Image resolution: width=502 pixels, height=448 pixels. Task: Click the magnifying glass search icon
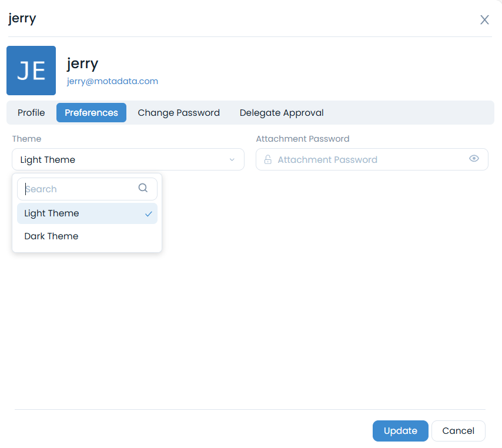pyautogui.click(x=143, y=188)
